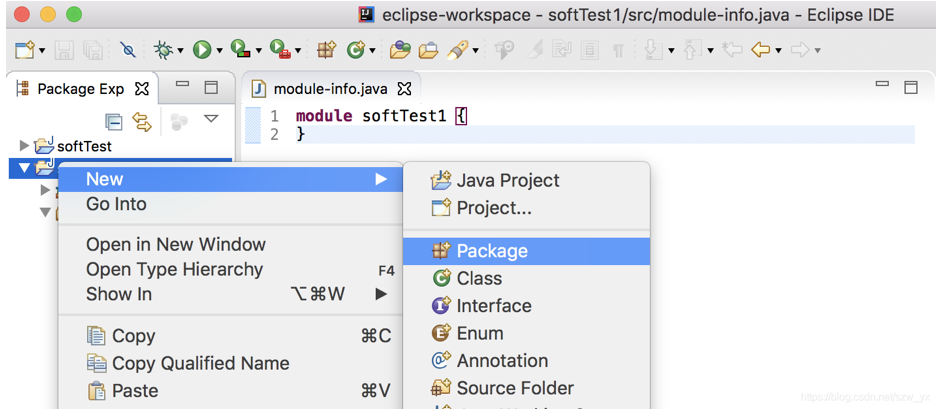
Task: Click the Debug bug icon in toolbar
Action: coord(163,49)
